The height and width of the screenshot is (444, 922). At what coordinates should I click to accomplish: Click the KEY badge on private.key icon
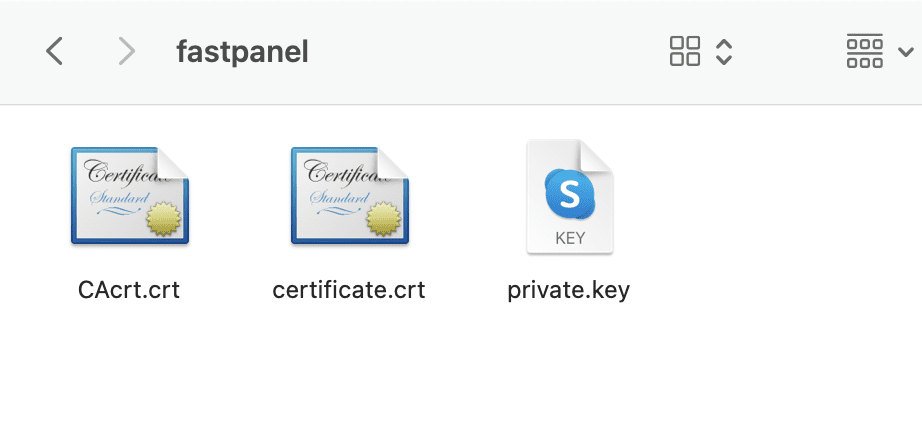(x=569, y=239)
